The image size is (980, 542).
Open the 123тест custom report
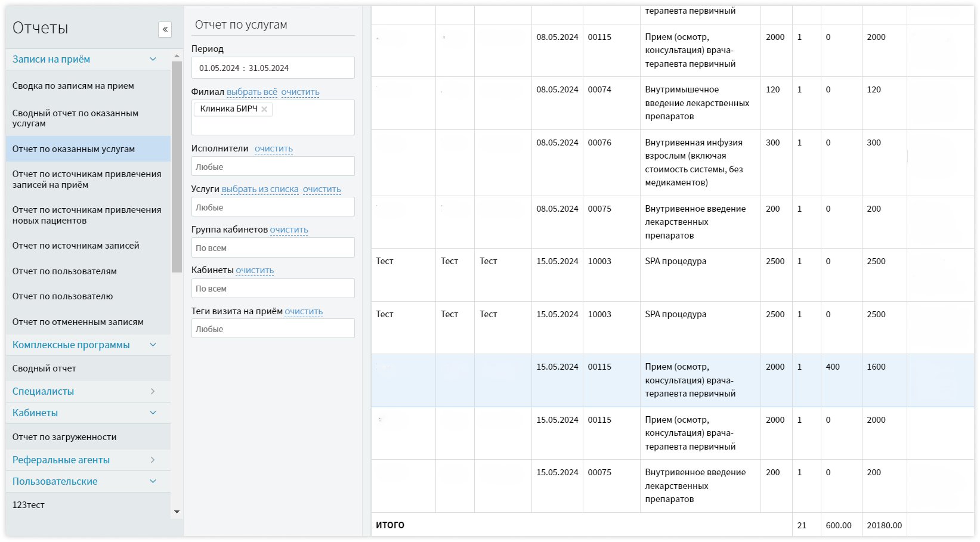point(30,504)
